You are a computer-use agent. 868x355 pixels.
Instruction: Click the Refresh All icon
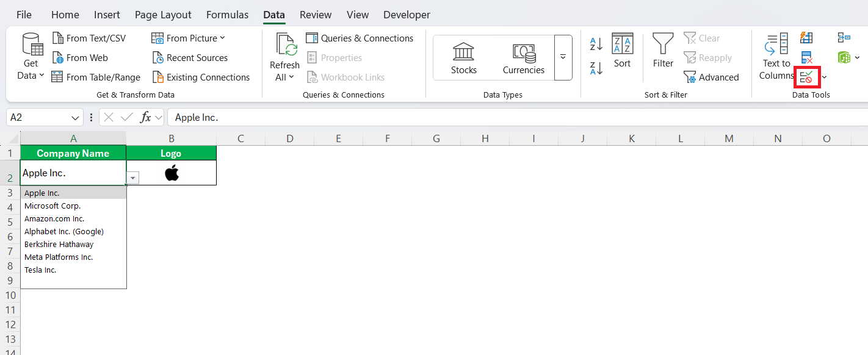point(285,45)
